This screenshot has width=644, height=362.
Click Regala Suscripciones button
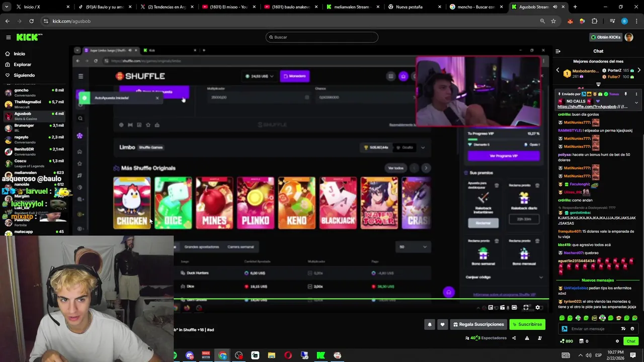pyautogui.click(x=478, y=324)
